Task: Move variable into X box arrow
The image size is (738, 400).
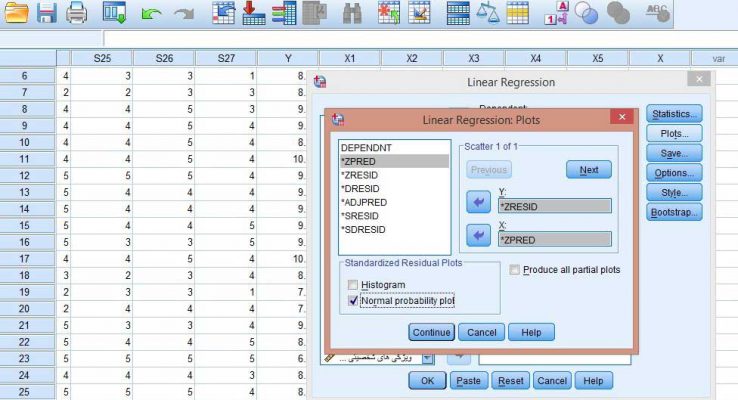Action: click(478, 235)
